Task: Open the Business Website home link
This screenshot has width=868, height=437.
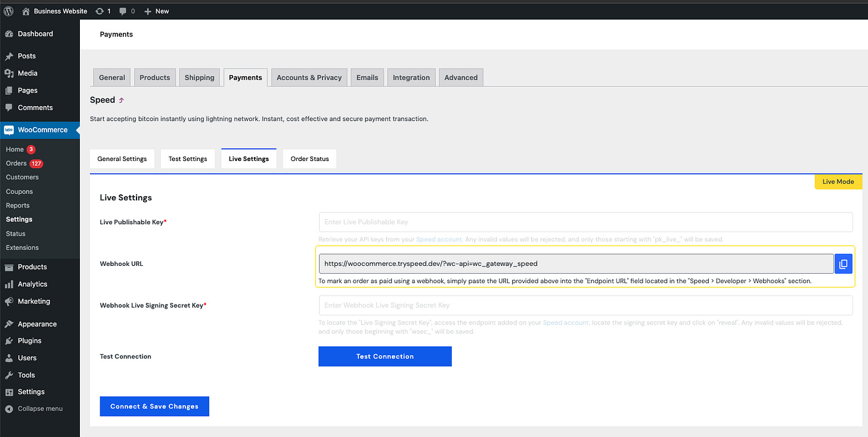Action: tap(54, 11)
